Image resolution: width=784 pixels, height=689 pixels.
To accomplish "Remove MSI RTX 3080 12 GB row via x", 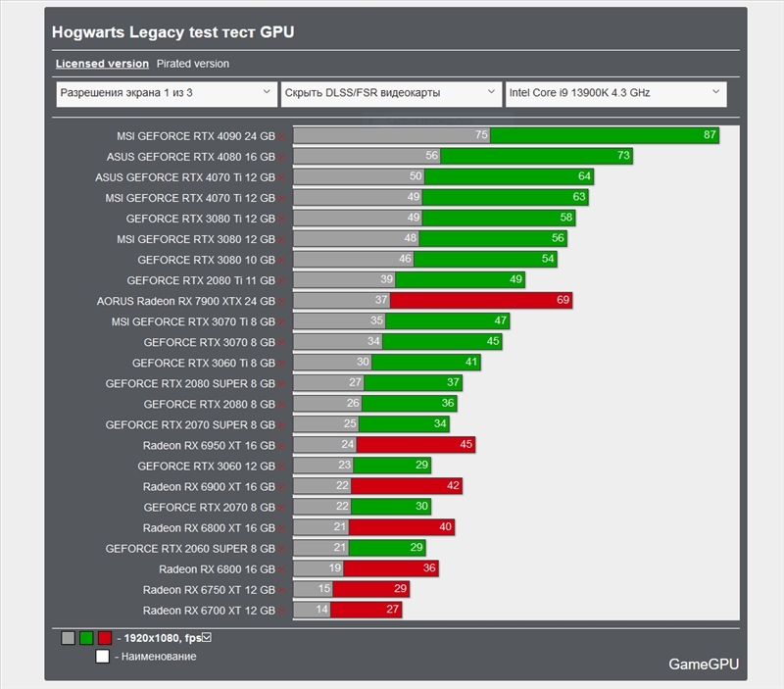I will click(282, 240).
